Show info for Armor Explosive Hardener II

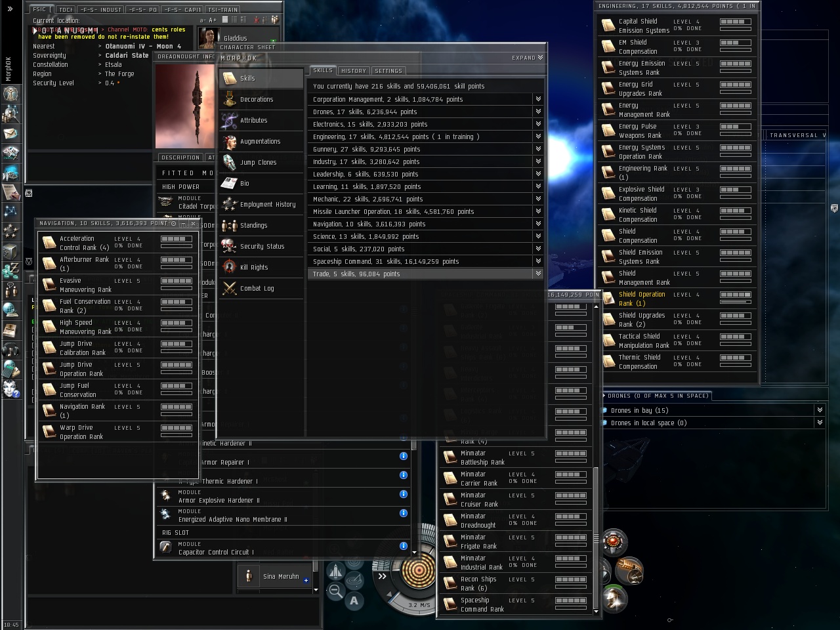pyautogui.click(x=404, y=494)
